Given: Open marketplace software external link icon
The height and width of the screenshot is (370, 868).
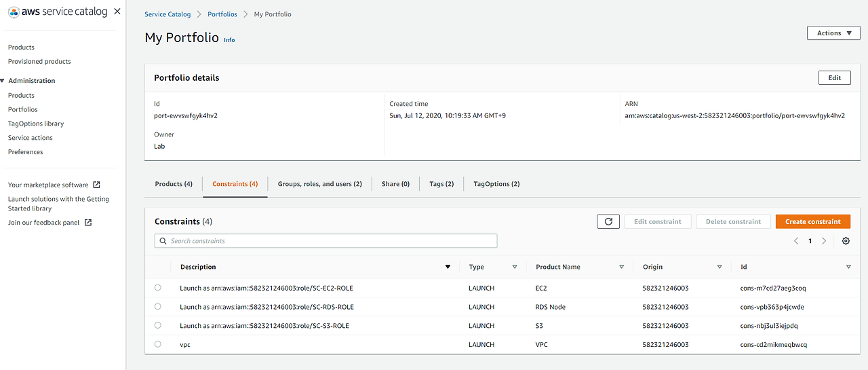Looking at the screenshot, I should [96, 185].
